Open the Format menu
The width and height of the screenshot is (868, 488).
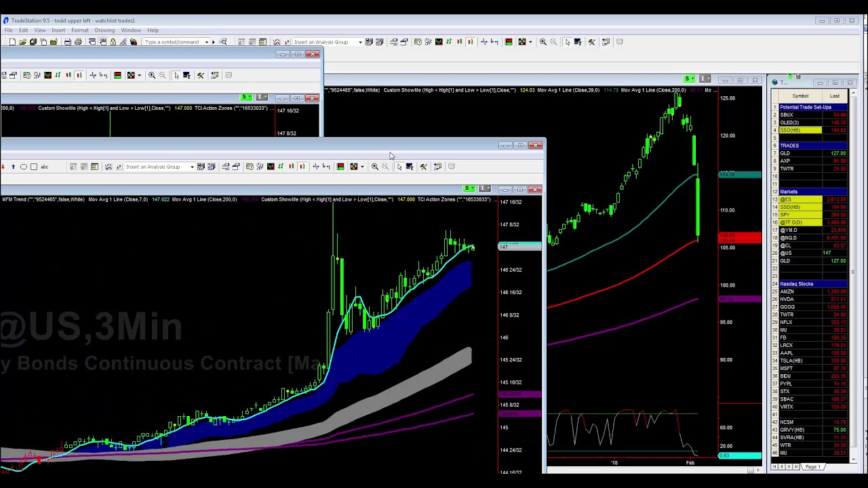(79, 30)
